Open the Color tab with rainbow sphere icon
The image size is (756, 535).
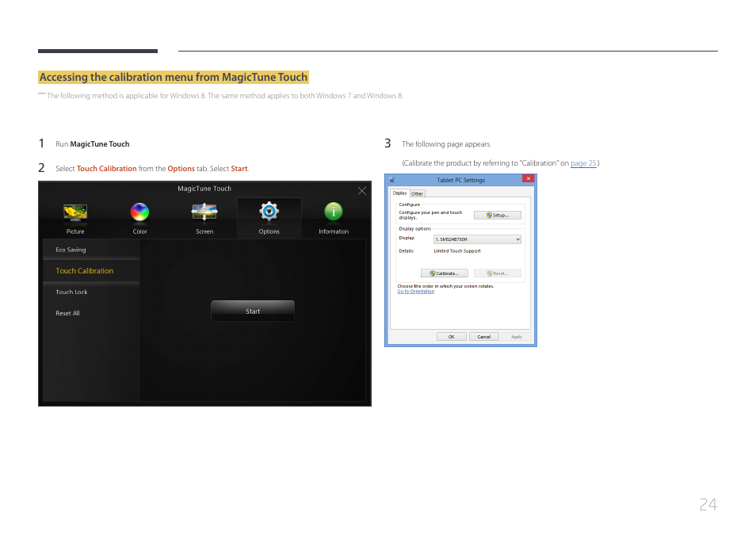tap(139, 218)
